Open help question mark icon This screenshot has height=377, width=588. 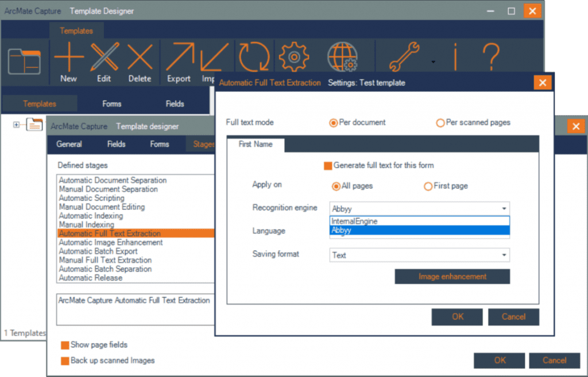tap(490, 58)
